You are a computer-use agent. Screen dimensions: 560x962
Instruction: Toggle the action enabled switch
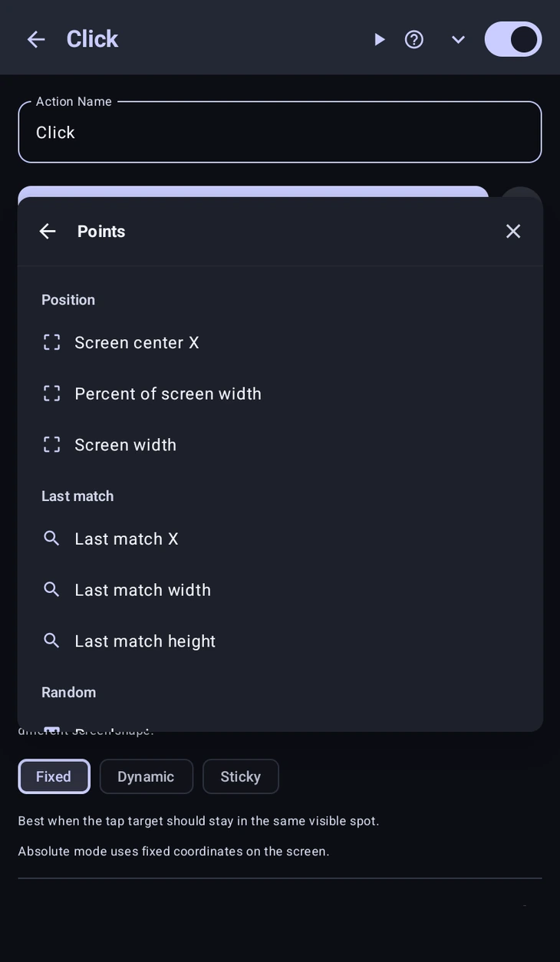(513, 39)
